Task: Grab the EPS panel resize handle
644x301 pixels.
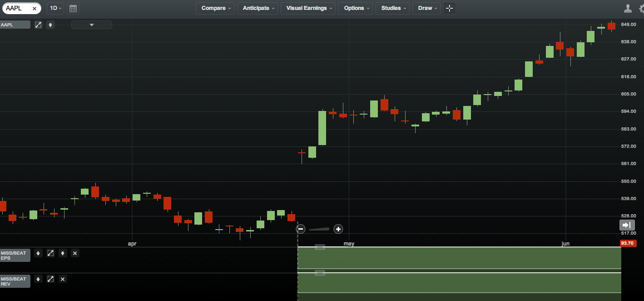Action: pos(320,247)
